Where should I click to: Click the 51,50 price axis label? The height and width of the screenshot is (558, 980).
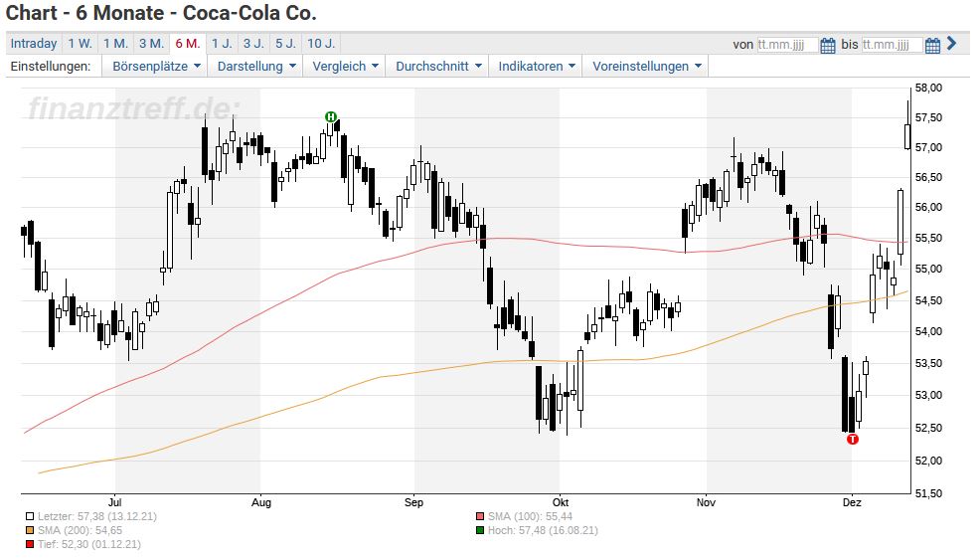click(928, 493)
